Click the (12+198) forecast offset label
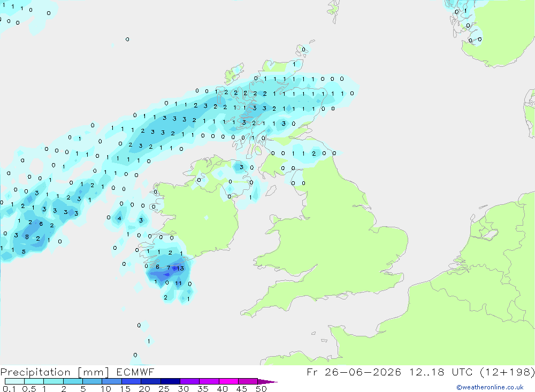This screenshot has height=392, width=535. 507,372
